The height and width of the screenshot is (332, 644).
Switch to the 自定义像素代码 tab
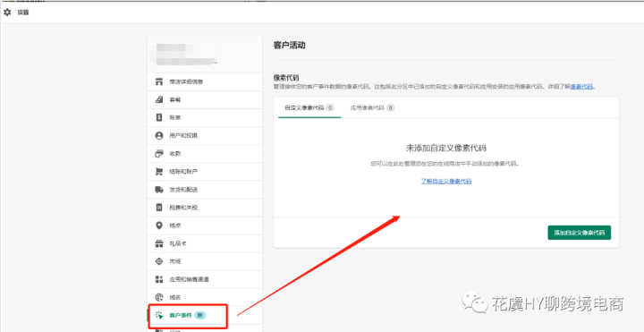(309, 107)
